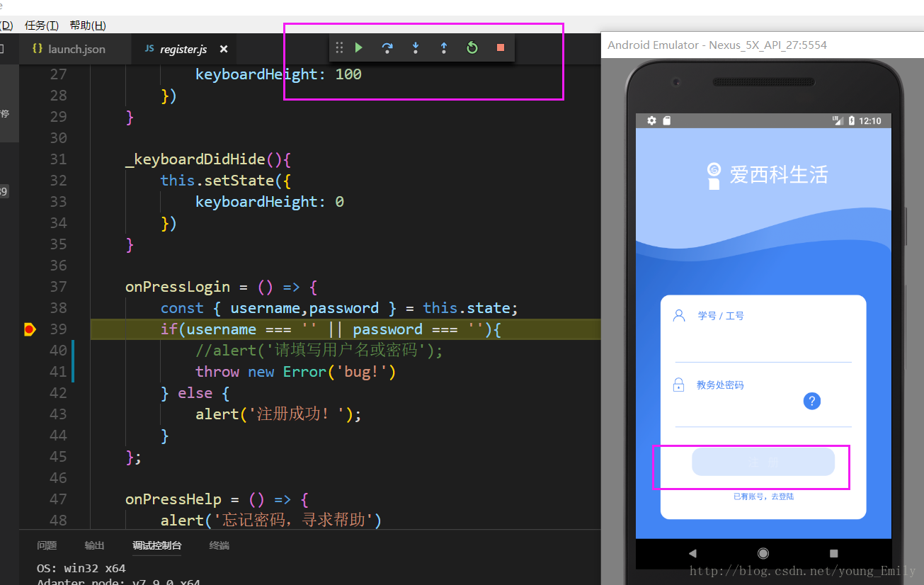Screen dimensions: 924x585
Task: Click the Step Out debug arrow
Action: tap(444, 47)
